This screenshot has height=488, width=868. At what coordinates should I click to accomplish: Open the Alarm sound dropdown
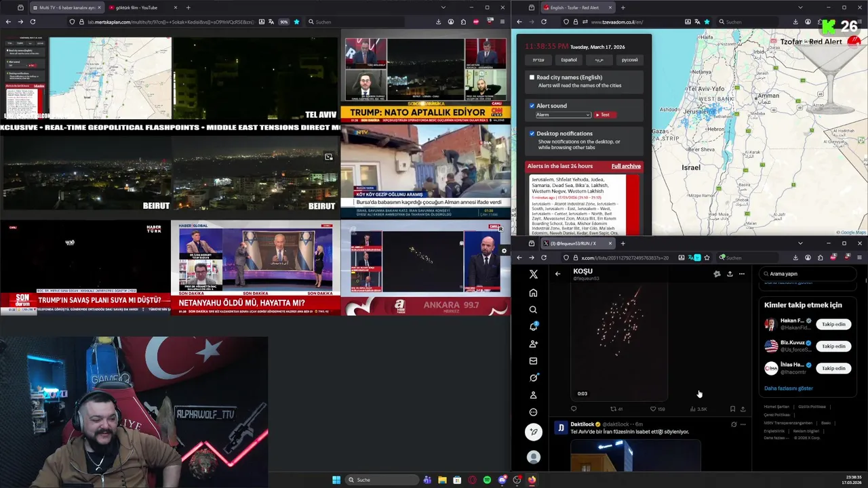pos(563,115)
